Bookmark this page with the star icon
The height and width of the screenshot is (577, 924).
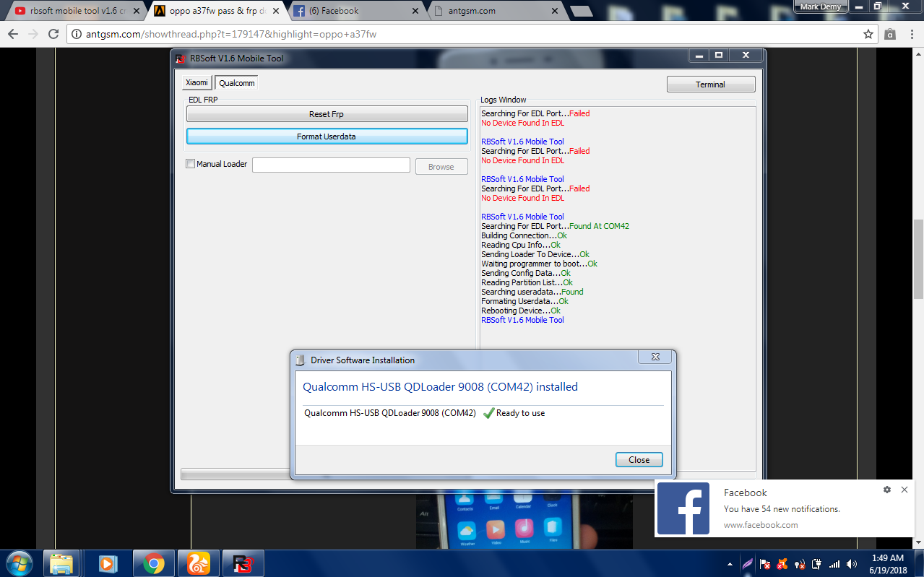(x=868, y=34)
